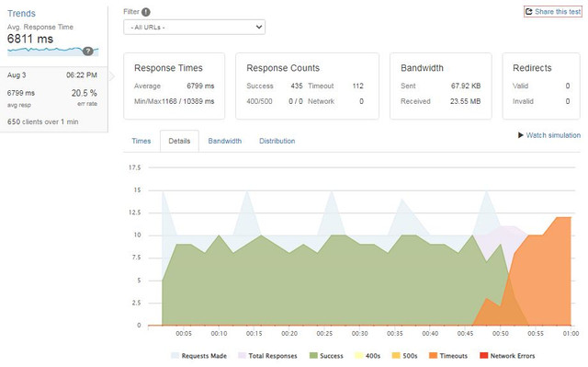The height and width of the screenshot is (367, 588).
Task: Toggle the 500s legend entry
Action: tap(404, 355)
